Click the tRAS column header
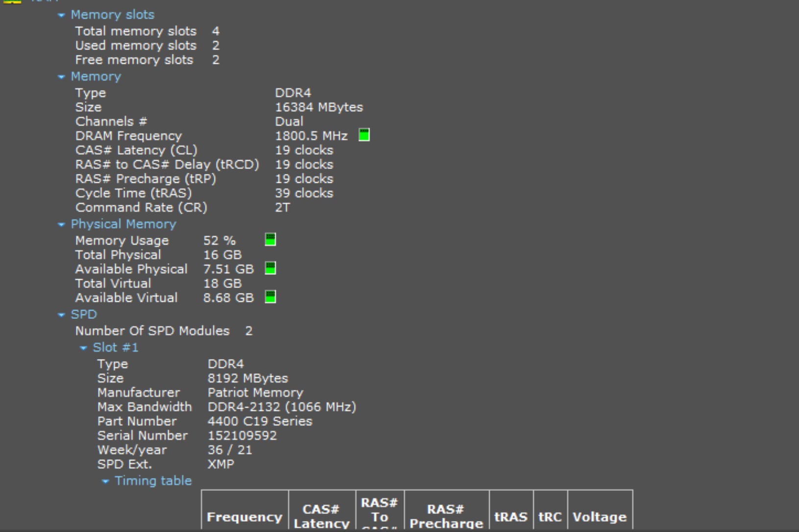This screenshot has width=799, height=532. pos(511,517)
